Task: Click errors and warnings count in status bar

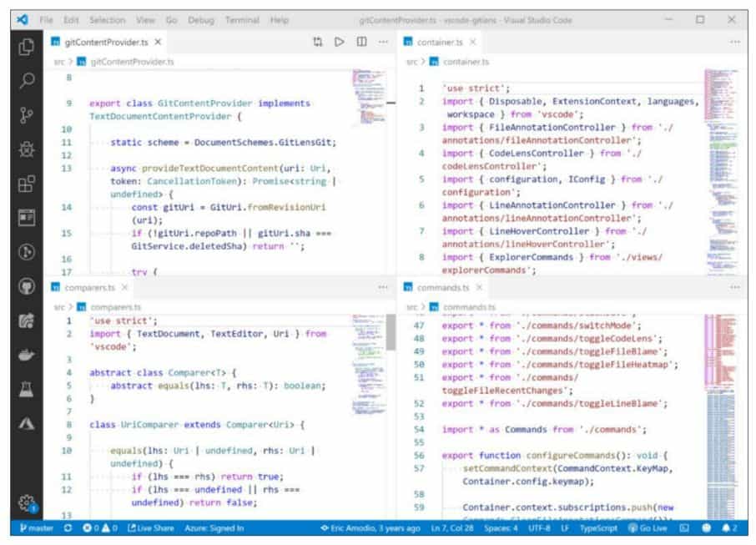Action: pyautogui.click(x=100, y=528)
